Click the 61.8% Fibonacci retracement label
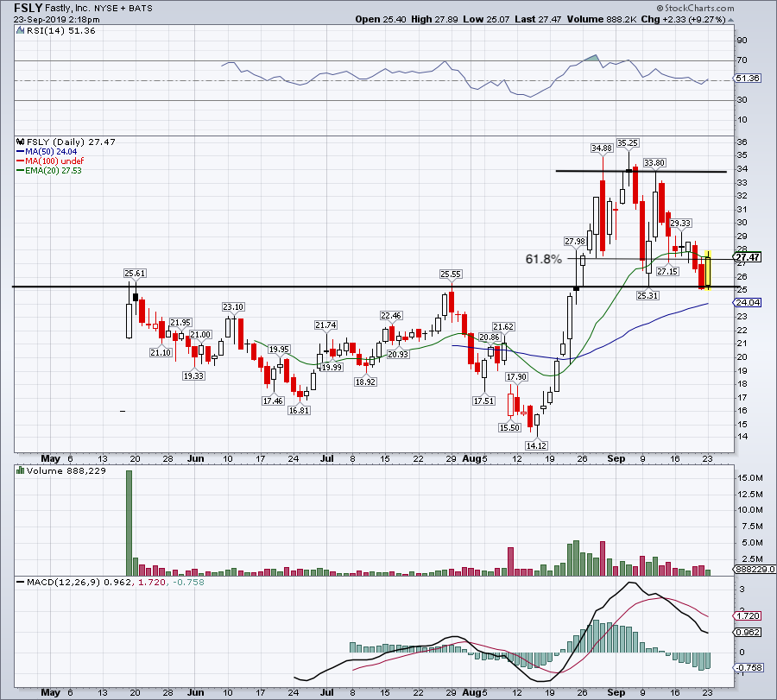Viewport: 777px width, 700px height. coord(544,259)
